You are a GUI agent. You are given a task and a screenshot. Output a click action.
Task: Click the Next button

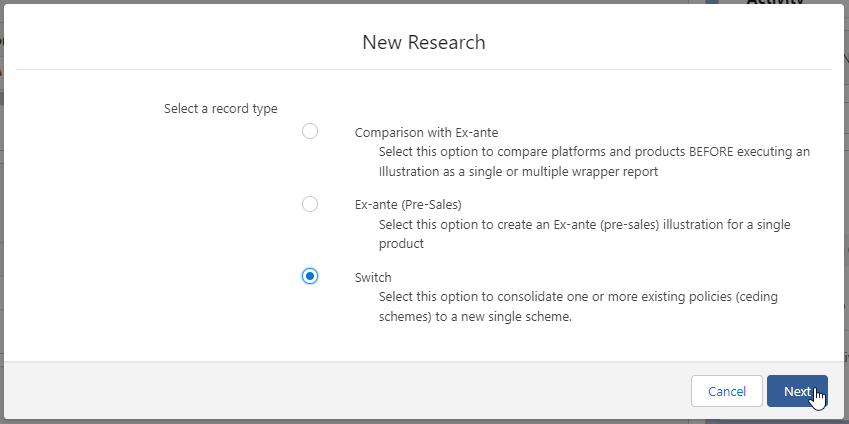[797, 391]
